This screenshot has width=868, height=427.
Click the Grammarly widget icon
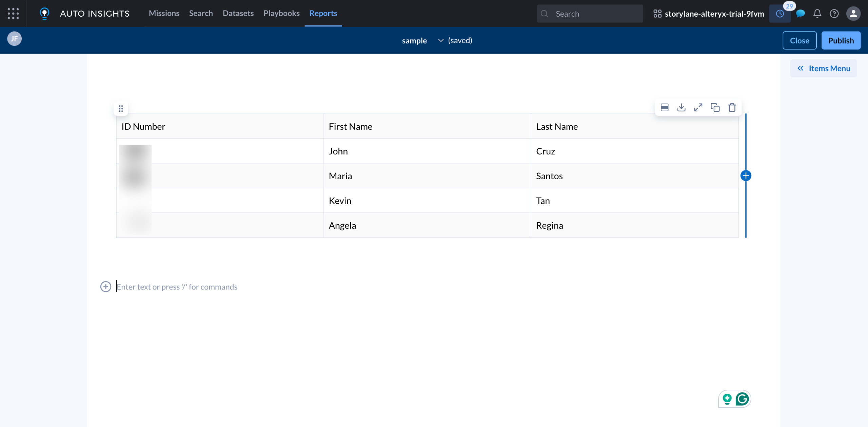click(x=742, y=399)
